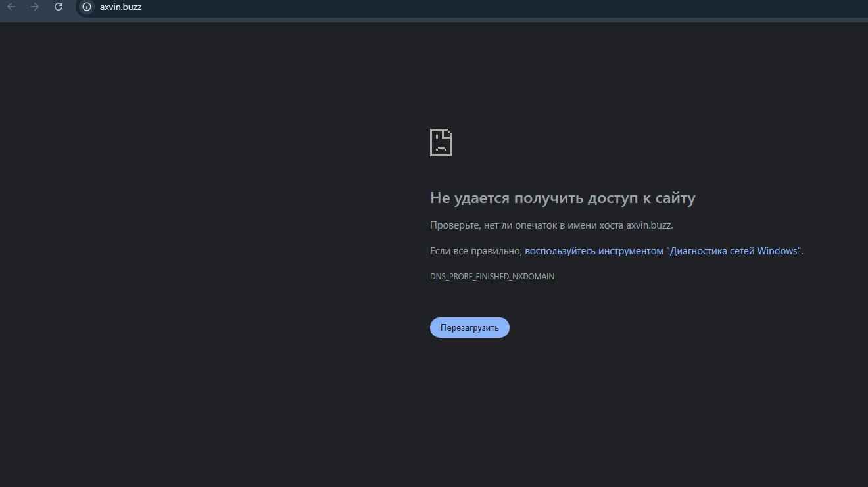This screenshot has width=868, height=487.
Task: Click the blue Перезагрузить button
Action: pos(470,327)
